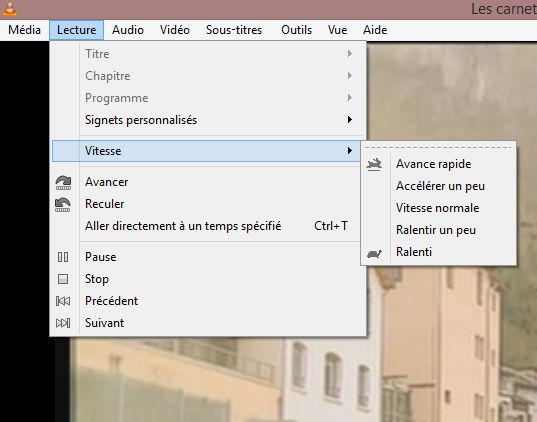Open the Média menu

pyautogui.click(x=24, y=30)
